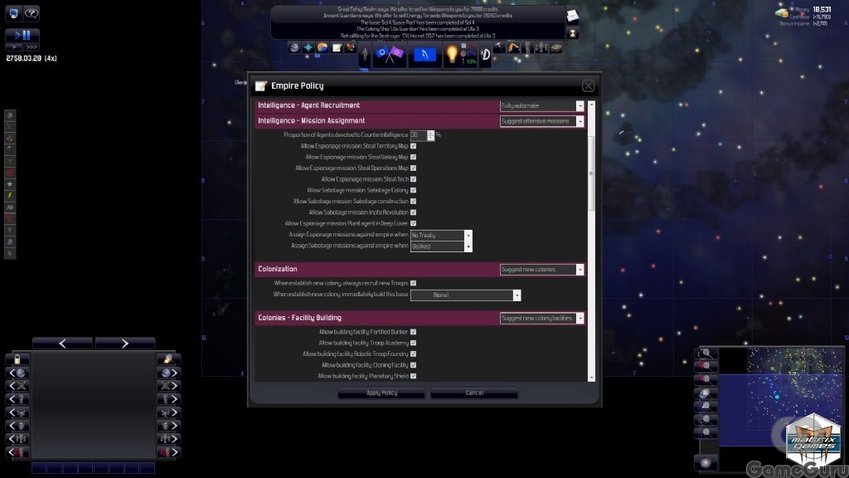Open the diplomacy crossed flags icon
This screenshot has height=478, width=849.
389,55
